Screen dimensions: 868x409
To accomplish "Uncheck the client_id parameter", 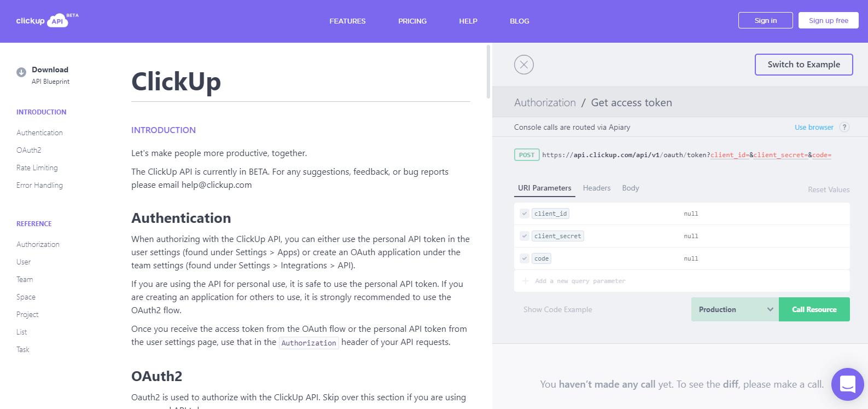I will coord(524,214).
